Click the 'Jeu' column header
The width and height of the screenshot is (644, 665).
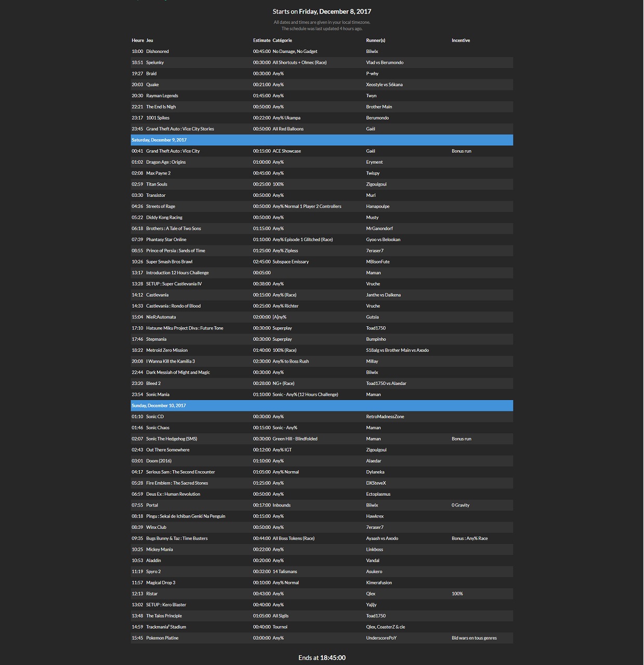150,41
